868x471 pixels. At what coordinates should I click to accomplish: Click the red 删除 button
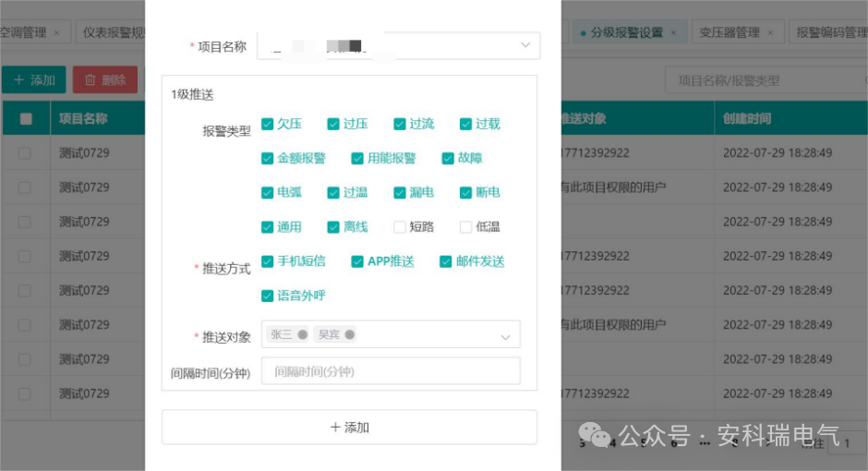point(105,80)
